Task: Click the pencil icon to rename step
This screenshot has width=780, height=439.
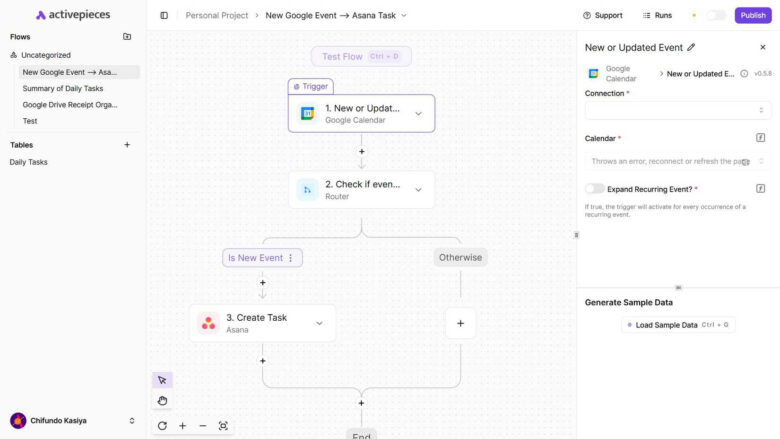Action: (691, 47)
